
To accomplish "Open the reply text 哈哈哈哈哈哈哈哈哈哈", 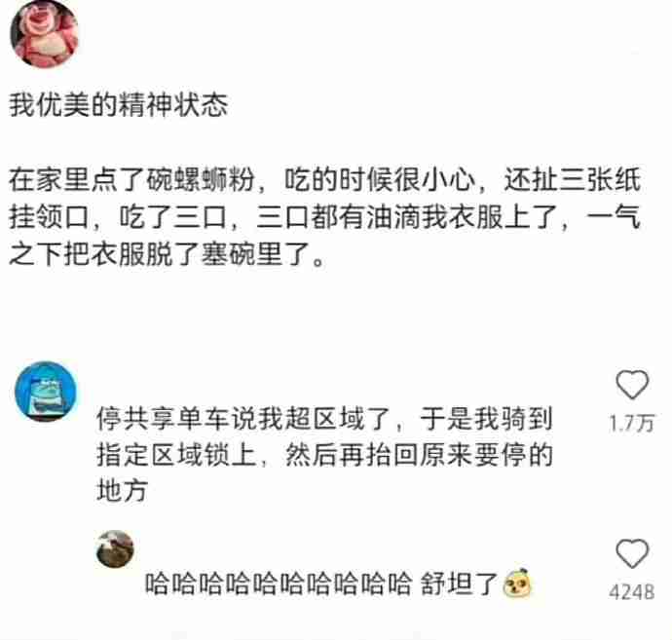I will pos(279,584).
